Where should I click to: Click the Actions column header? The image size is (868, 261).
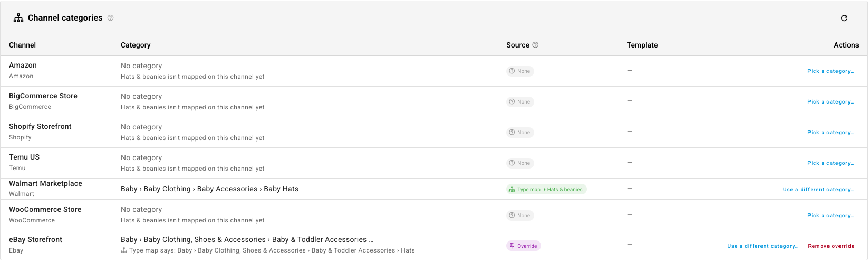click(x=846, y=45)
